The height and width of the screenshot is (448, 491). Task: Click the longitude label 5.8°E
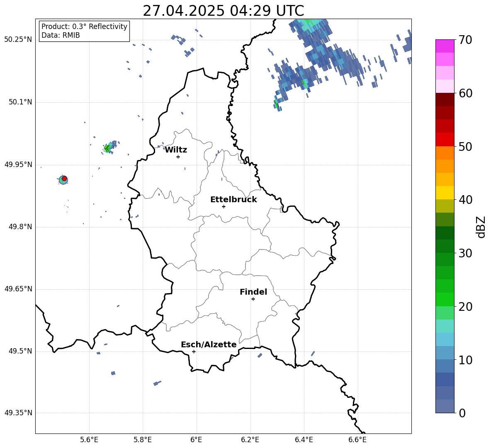pos(143,440)
